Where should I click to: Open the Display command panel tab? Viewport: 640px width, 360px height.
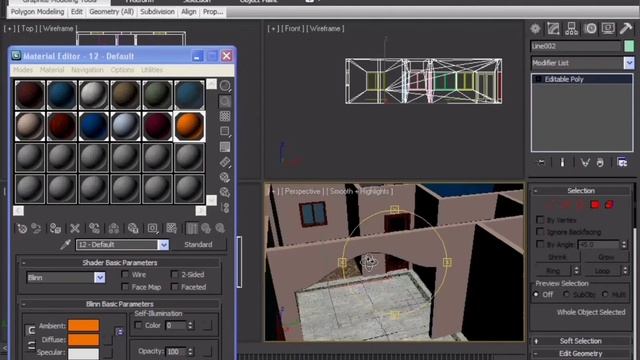(608, 29)
